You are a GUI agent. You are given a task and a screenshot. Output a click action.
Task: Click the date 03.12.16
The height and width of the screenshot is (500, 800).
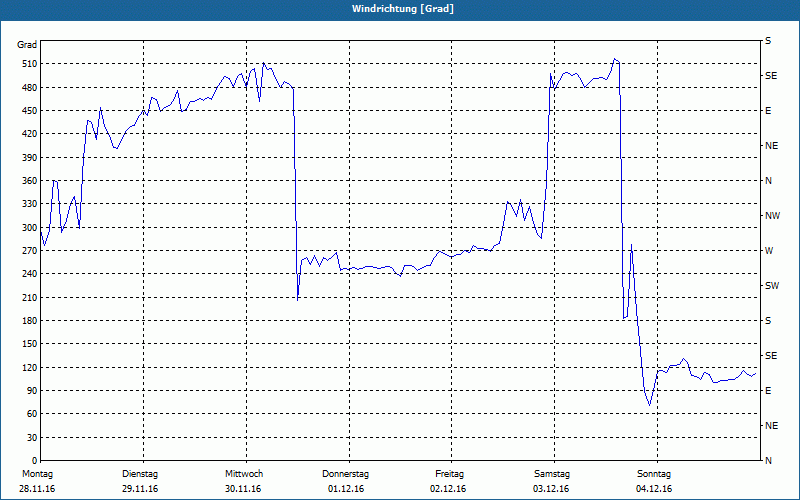(551, 489)
